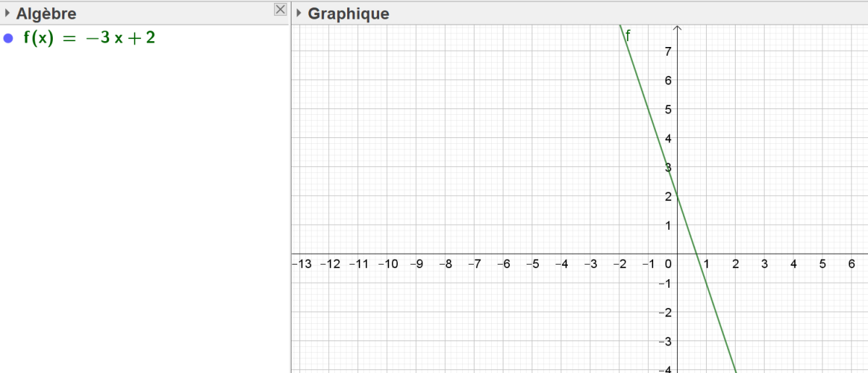
Task: Collapse the Algèbre panel triangle
Action: (8, 13)
